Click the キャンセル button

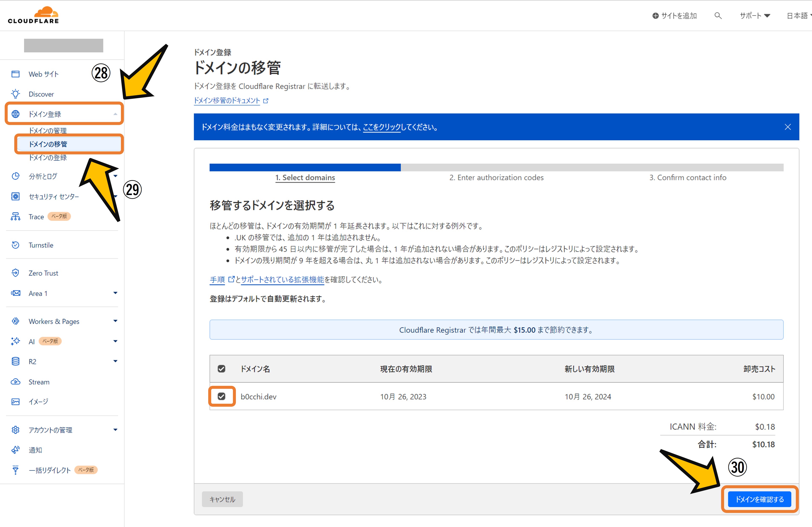[x=222, y=499]
